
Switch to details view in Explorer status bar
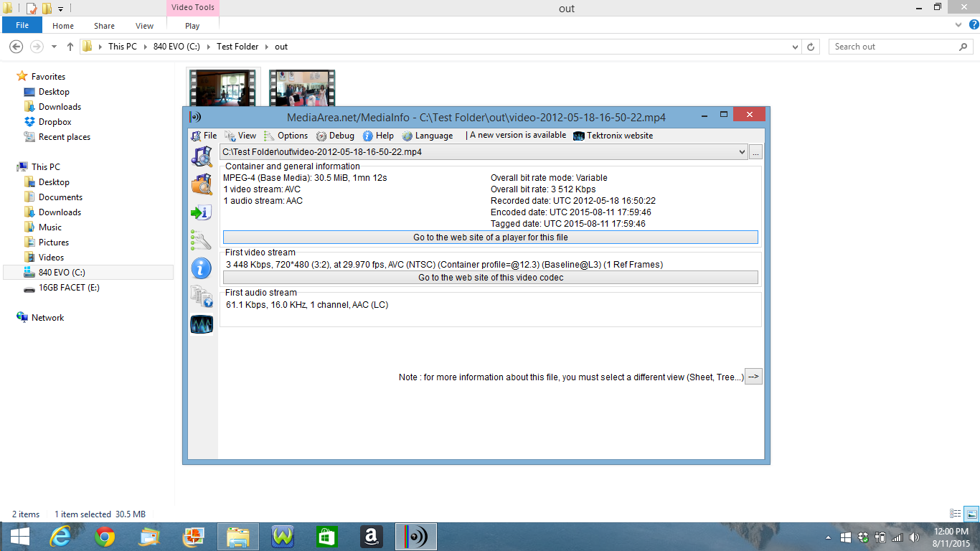point(956,514)
